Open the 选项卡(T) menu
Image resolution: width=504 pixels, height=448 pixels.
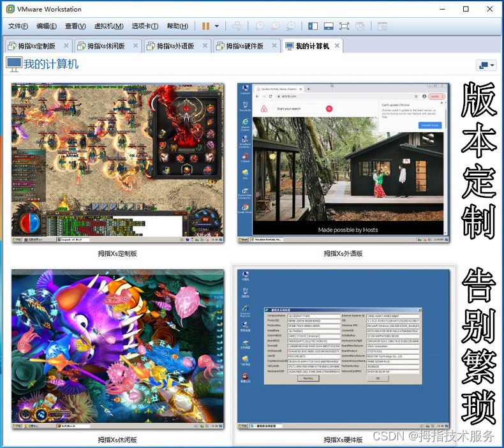coord(145,26)
